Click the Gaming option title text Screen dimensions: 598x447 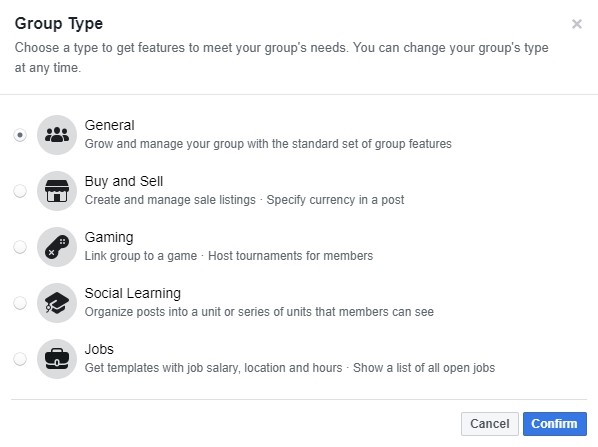(109, 238)
